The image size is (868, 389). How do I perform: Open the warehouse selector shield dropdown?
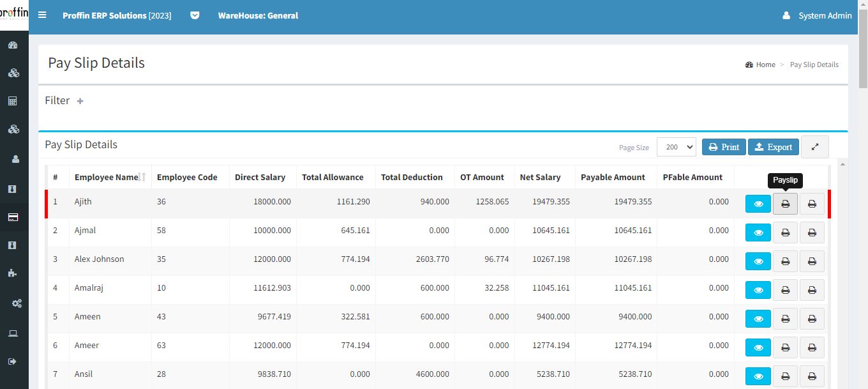coord(195,15)
